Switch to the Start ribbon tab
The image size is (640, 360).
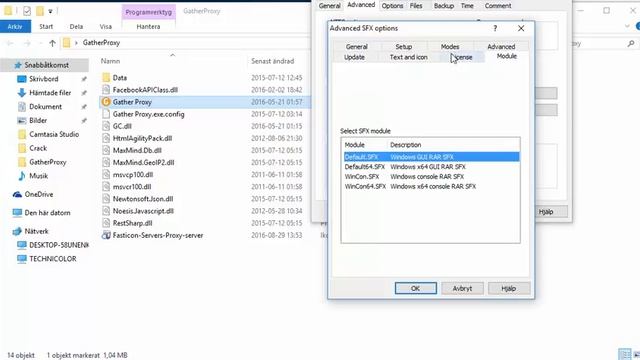(x=46, y=27)
